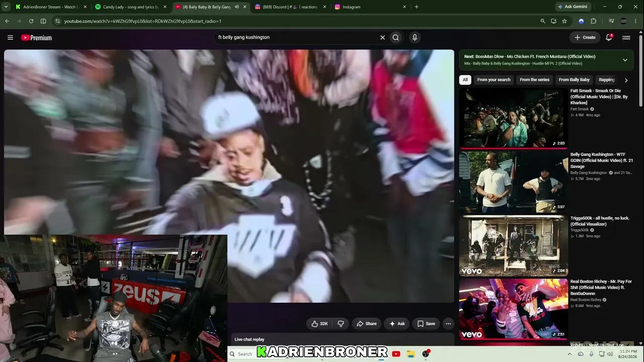The height and width of the screenshot is (362, 644).
Task: Reload the current browser page
Action: (x=31, y=21)
